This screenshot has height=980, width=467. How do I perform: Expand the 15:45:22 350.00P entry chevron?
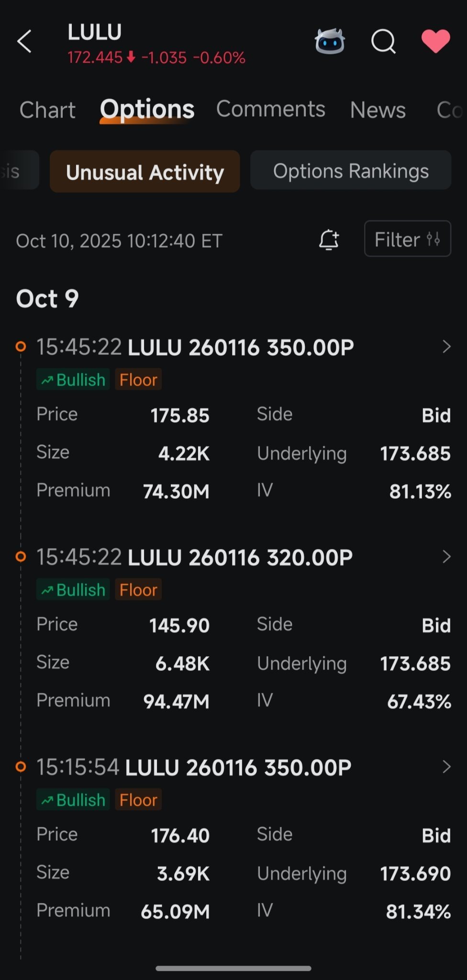pos(446,347)
